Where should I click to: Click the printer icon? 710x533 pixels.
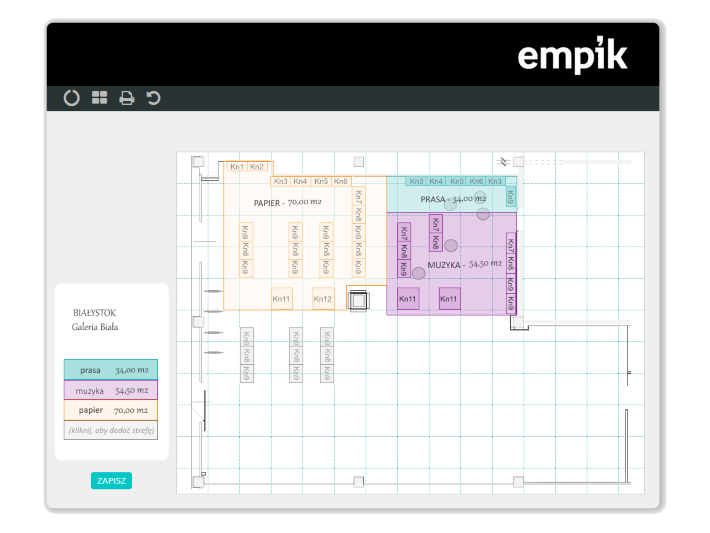[x=127, y=98]
